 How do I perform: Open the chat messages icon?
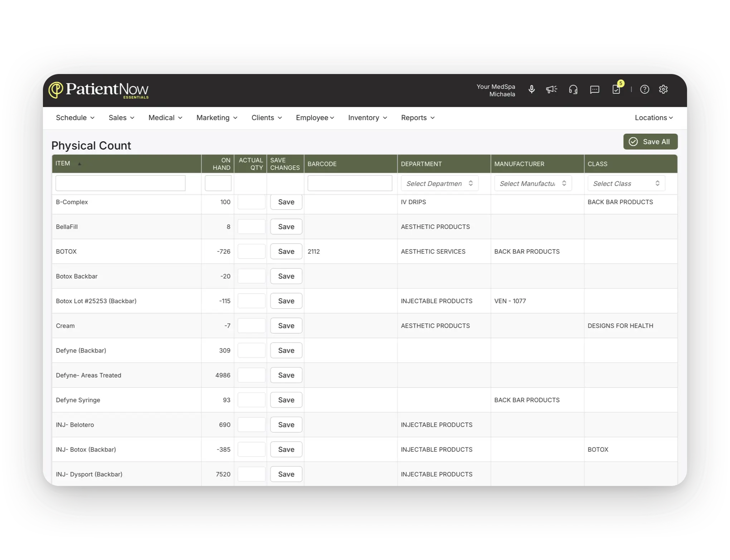tap(595, 89)
